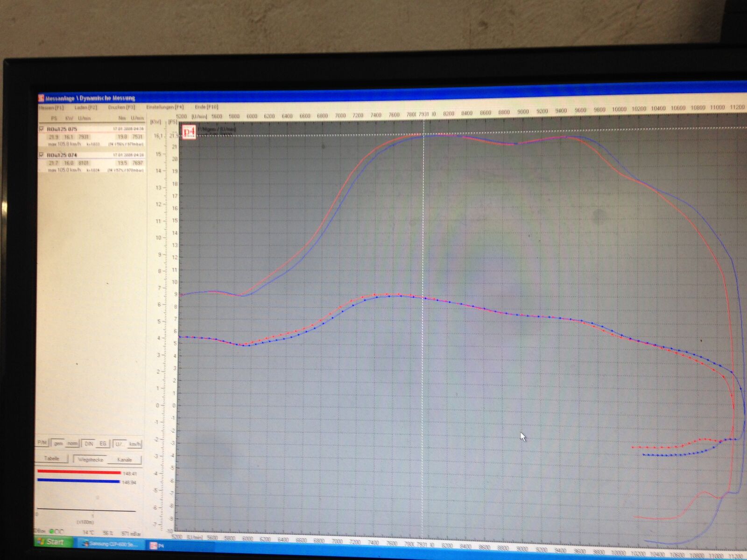The width and height of the screenshot is (747, 560).
Task: Click the app icon in the title bar
Action: 41,98
